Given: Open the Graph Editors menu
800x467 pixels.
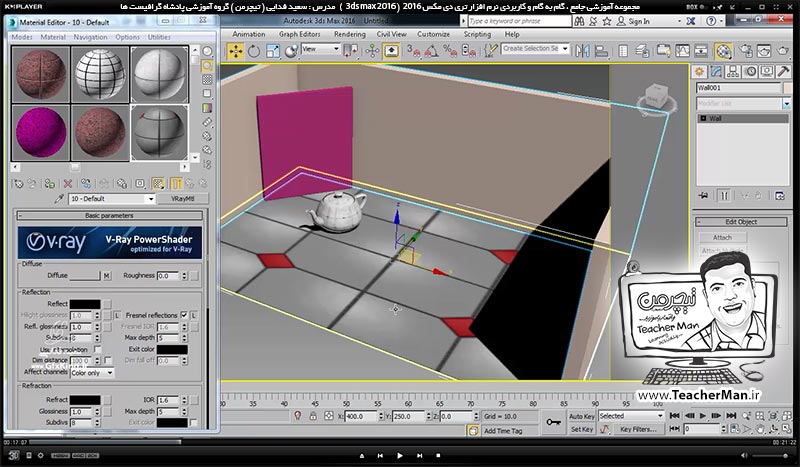Looking at the screenshot, I should click(x=299, y=34).
